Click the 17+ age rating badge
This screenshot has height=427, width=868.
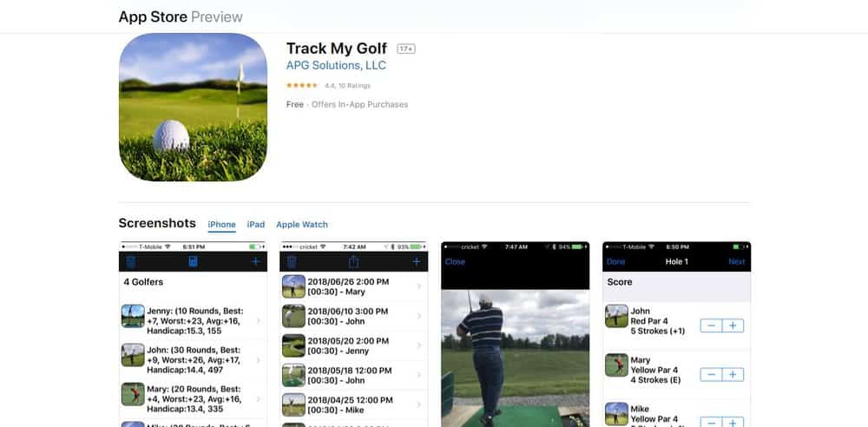[405, 49]
